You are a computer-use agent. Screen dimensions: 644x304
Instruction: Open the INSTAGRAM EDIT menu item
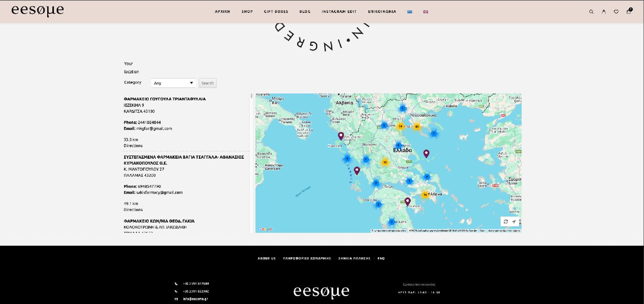pyautogui.click(x=339, y=12)
